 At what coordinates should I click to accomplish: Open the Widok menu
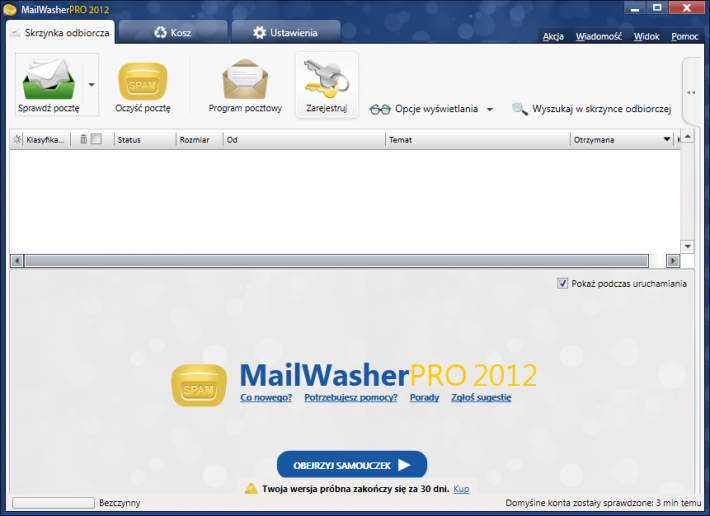(x=646, y=36)
